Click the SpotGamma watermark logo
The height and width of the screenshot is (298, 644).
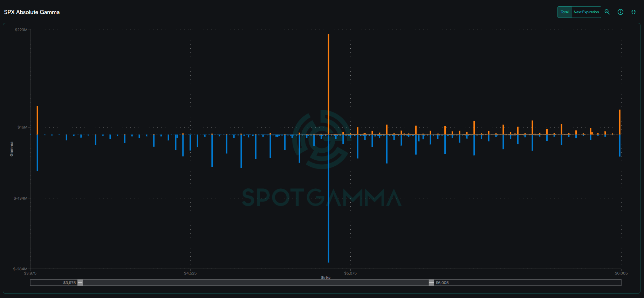(322, 140)
